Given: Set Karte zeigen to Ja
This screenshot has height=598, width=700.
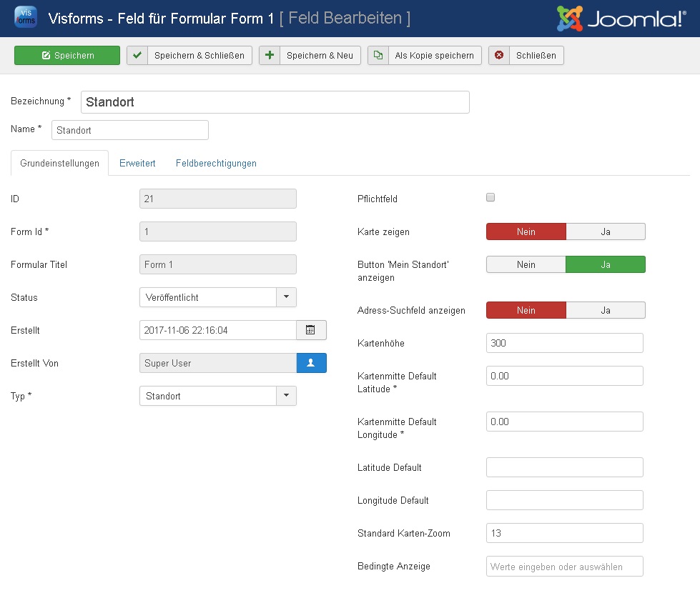Looking at the screenshot, I should 605,231.
